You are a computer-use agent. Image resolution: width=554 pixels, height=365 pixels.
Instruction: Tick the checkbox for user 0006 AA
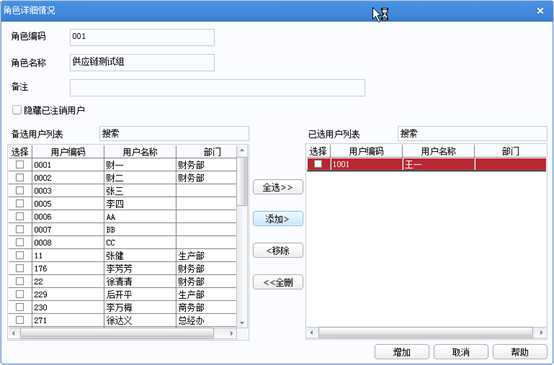point(20,216)
